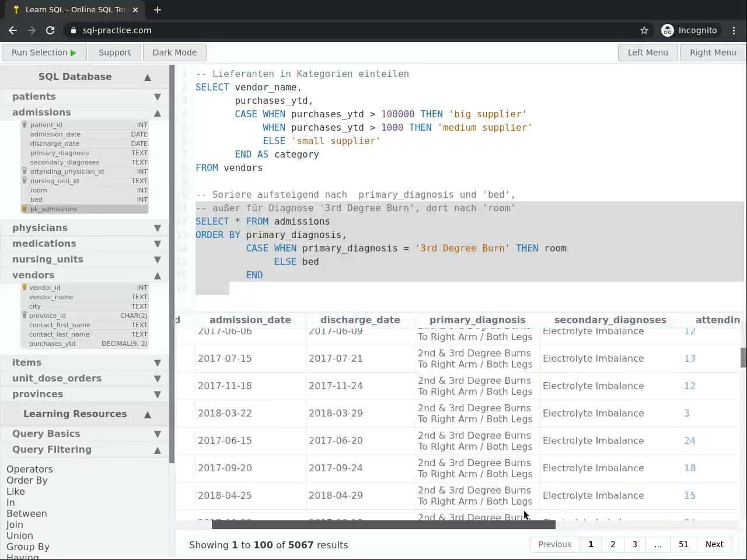Go to results page 2
Viewport: 747px width, 560px height.
coord(613,544)
